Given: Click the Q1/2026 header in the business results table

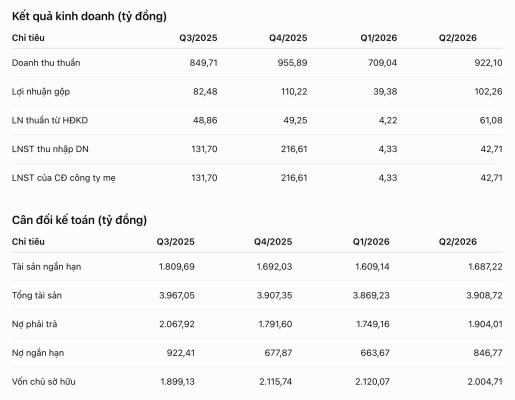Looking at the screenshot, I should [x=378, y=38].
